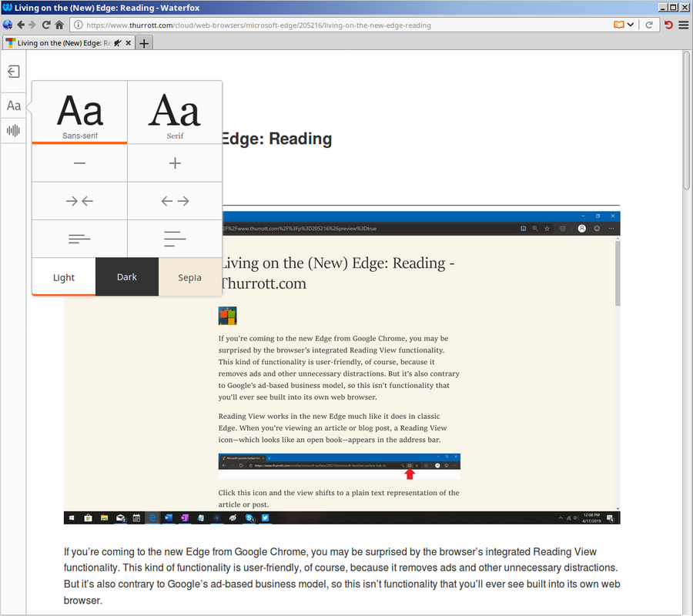
Task: Select the Light color theme
Action: [x=64, y=277]
